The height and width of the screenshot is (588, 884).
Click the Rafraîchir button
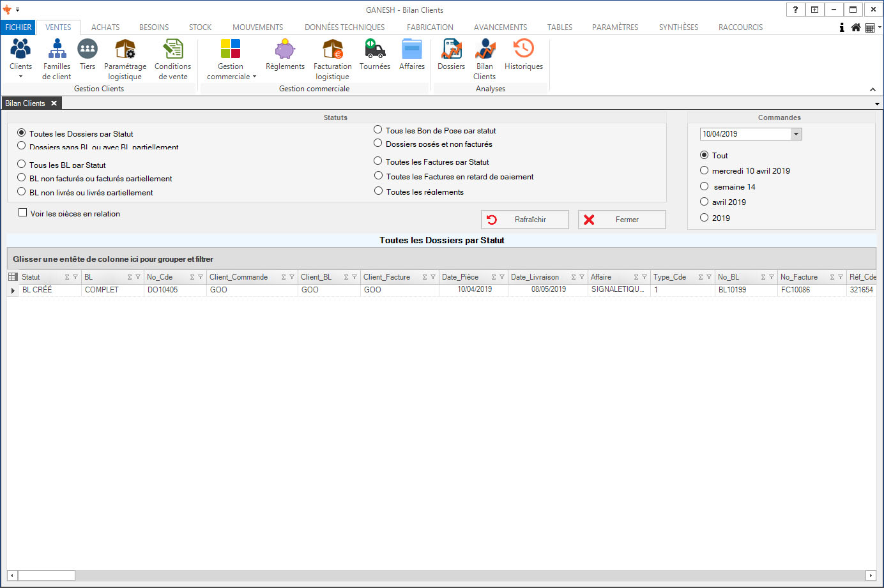(524, 220)
